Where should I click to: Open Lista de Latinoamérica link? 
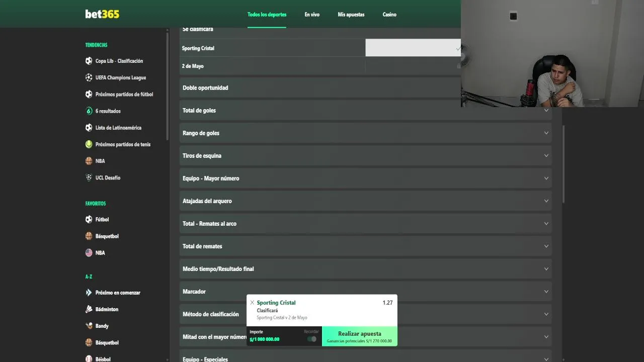point(118,128)
